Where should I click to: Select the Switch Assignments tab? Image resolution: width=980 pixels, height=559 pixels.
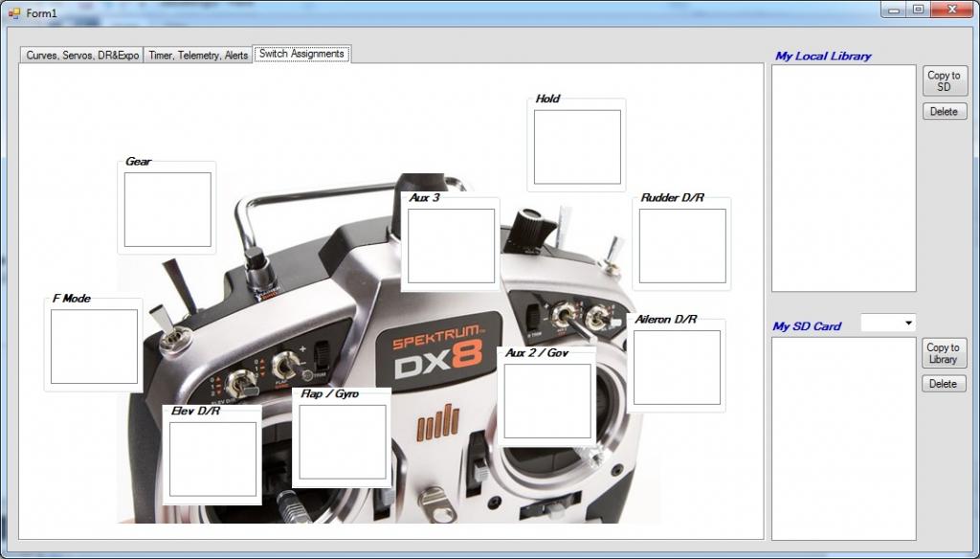pyautogui.click(x=301, y=54)
